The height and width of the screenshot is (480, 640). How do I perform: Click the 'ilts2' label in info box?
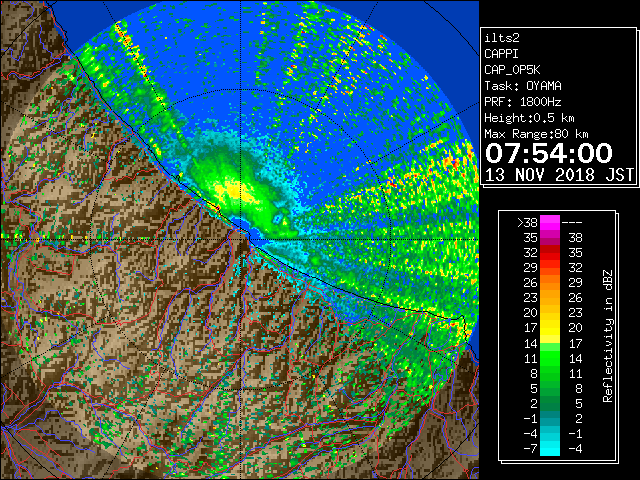coord(502,38)
